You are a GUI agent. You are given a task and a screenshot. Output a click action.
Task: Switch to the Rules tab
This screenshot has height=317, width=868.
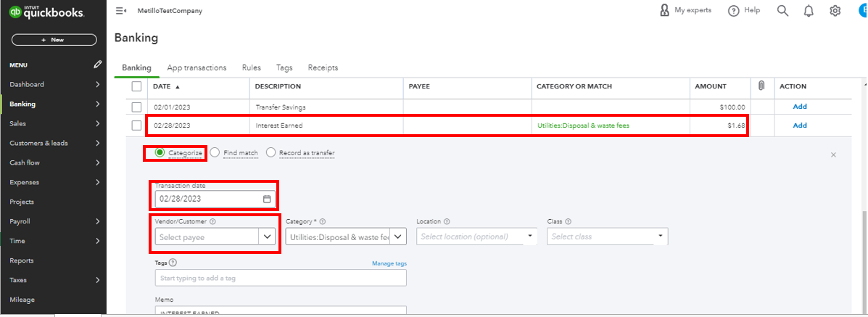pyautogui.click(x=252, y=67)
